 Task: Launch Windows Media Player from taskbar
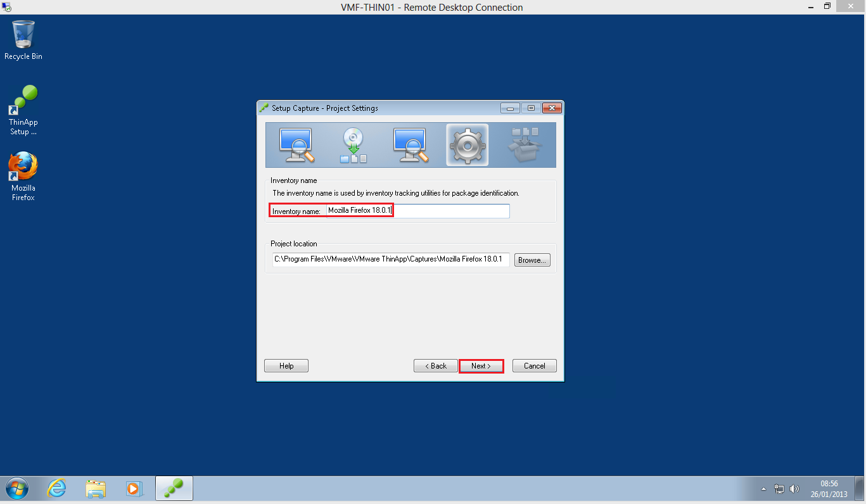[x=134, y=488]
